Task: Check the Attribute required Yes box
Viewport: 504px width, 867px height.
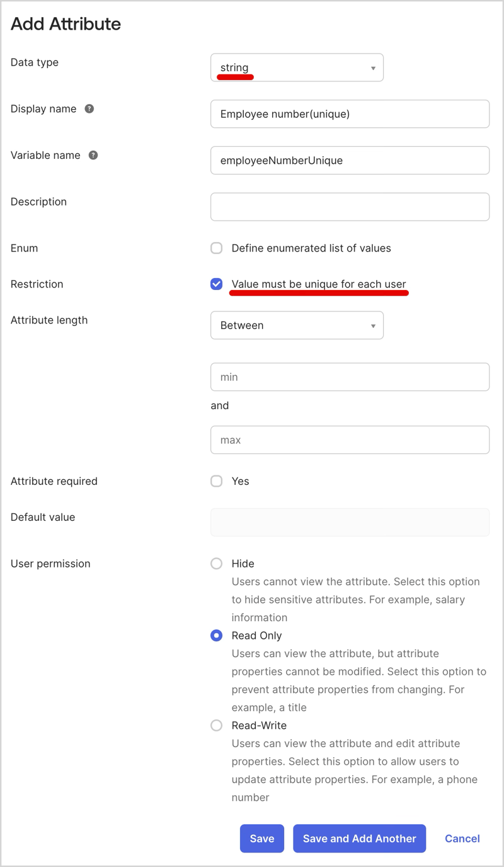Action: pos(217,481)
